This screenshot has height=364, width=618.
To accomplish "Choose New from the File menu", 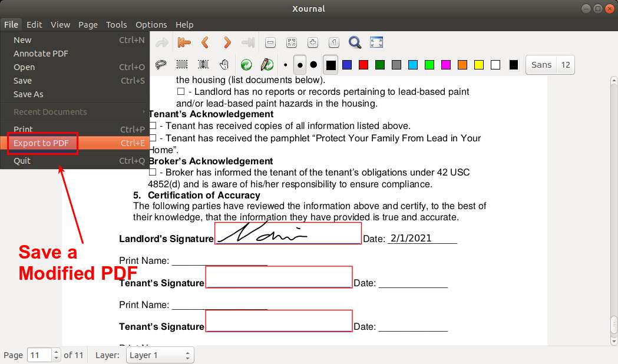I will pos(75,40).
